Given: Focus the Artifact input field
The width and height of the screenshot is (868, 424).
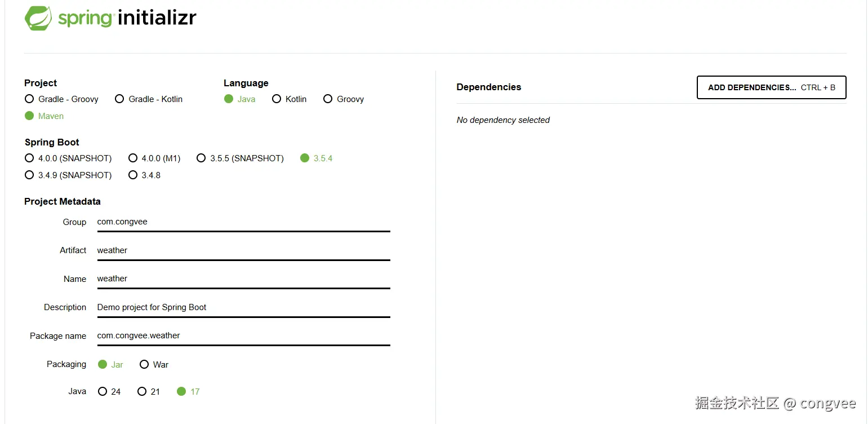Looking at the screenshot, I should (x=243, y=251).
